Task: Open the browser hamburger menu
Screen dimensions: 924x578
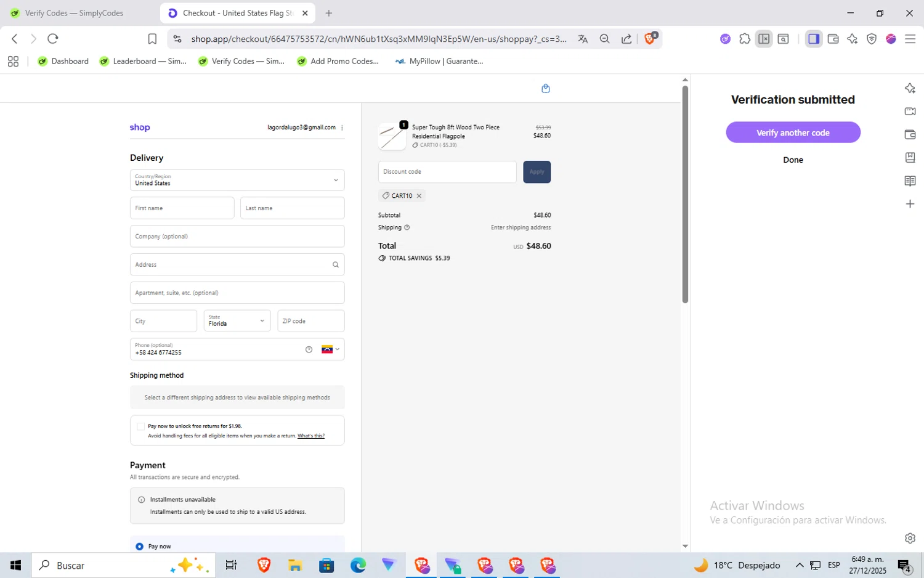Action: [910, 39]
